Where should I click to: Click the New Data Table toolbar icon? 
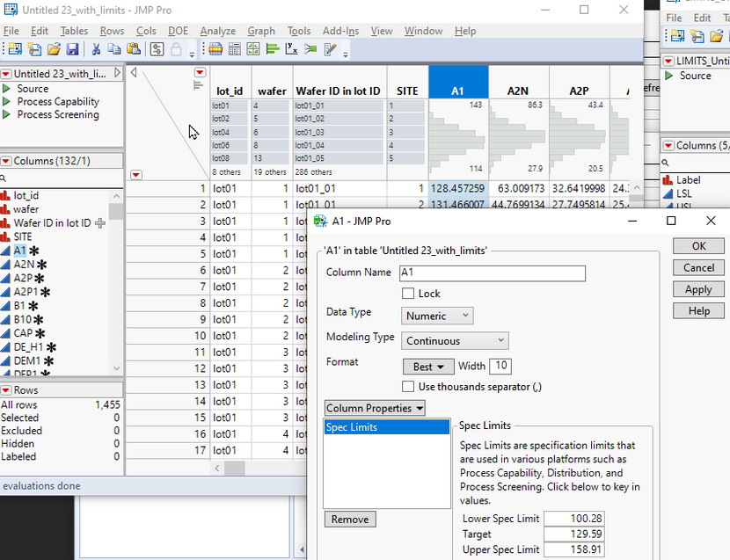15,50
